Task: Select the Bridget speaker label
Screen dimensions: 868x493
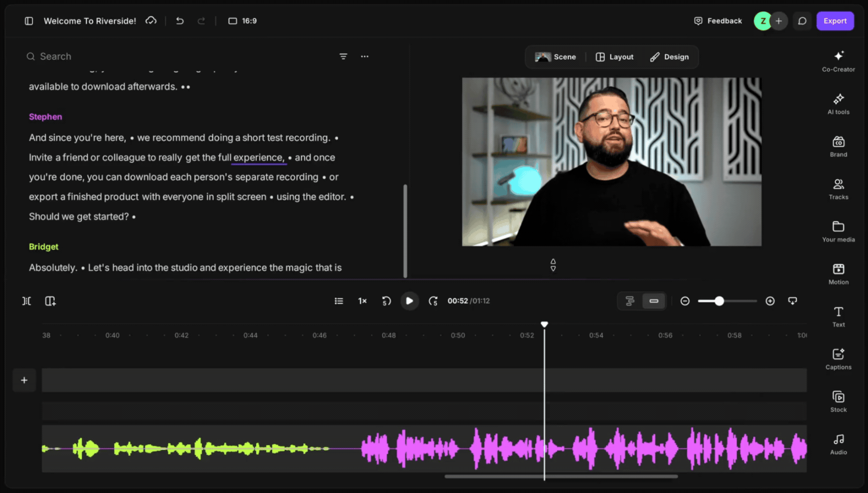Action: (x=43, y=246)
